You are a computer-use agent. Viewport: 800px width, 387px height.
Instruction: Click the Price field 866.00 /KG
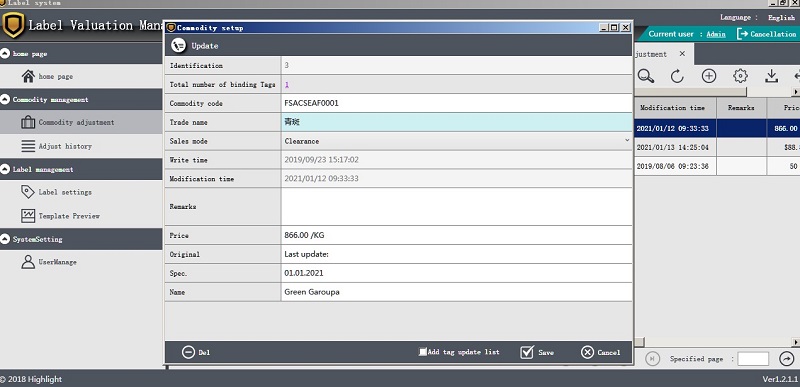457,235
